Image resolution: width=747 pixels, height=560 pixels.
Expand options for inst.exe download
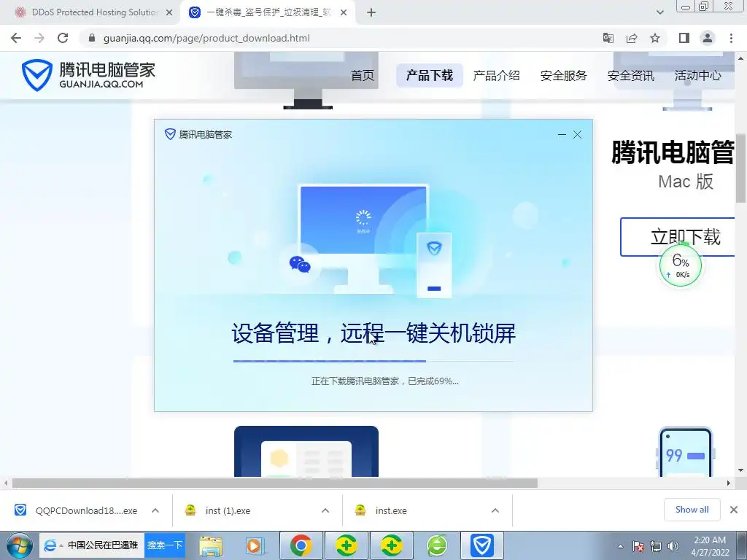pos(495,510)
